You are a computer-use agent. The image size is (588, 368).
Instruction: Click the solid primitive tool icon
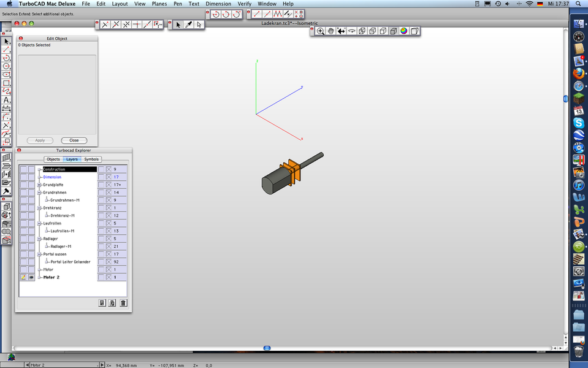point(6,207)
